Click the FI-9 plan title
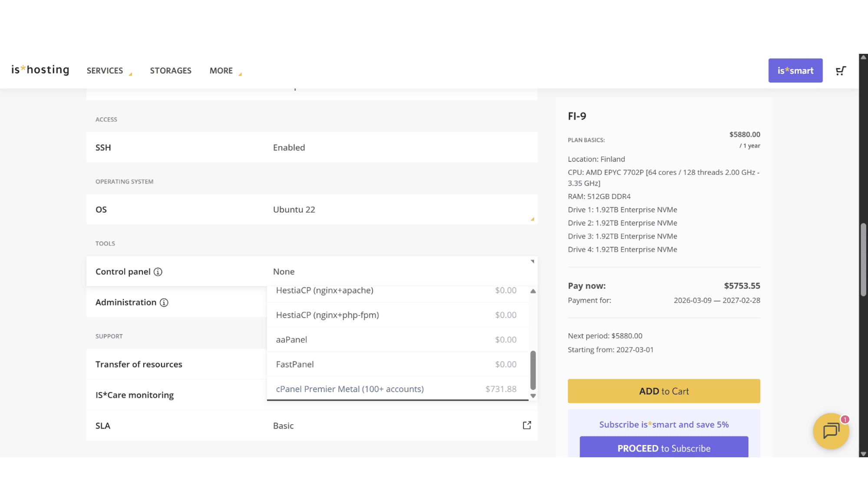The width and height of the screenshot is (868, 488). pyautogui.click(x=577, y=116)
